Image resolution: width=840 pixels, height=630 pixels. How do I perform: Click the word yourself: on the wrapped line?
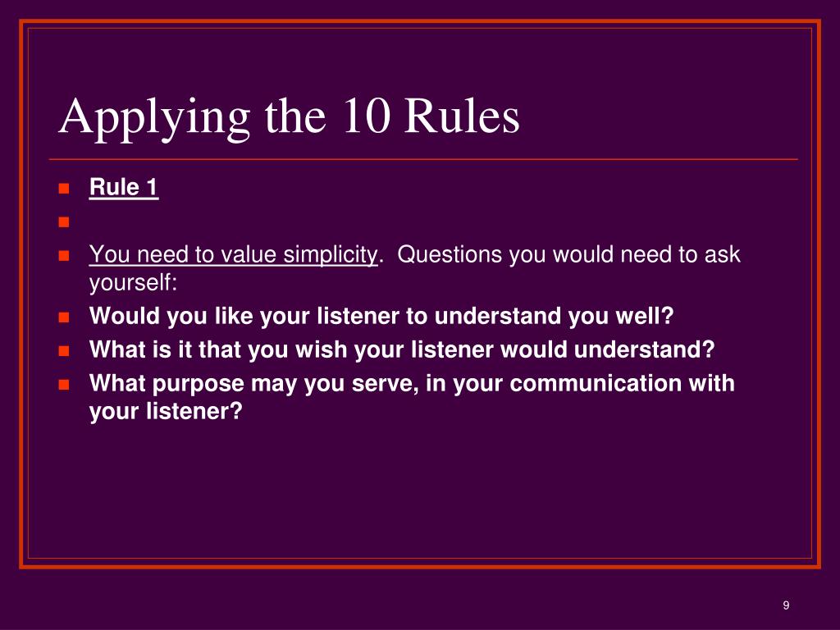133,283
